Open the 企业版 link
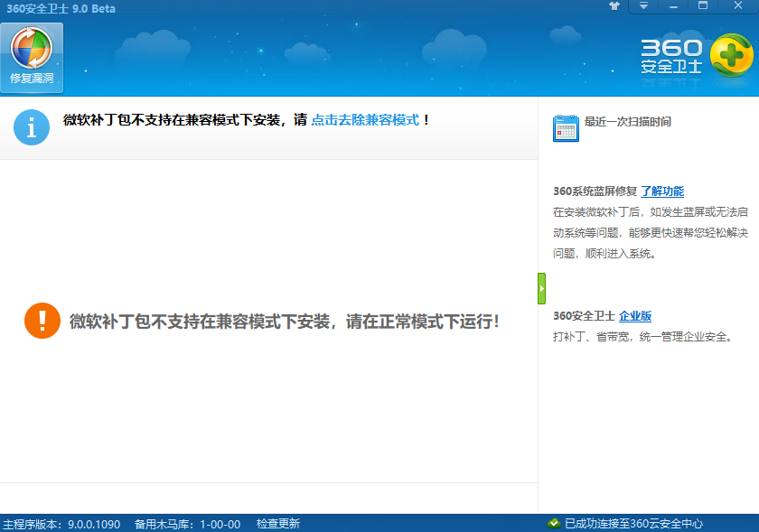Screen dimensions: 759x532 pyautogui.click(x=635, y=316)
